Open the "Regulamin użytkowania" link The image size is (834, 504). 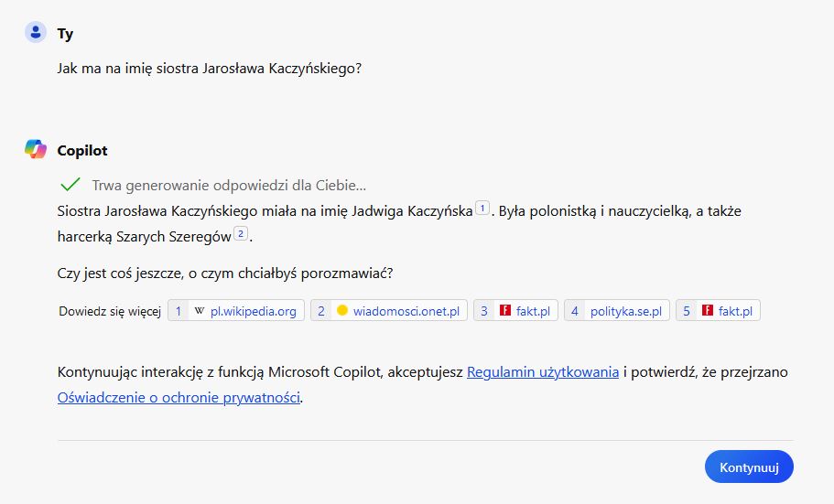point(543,372)
